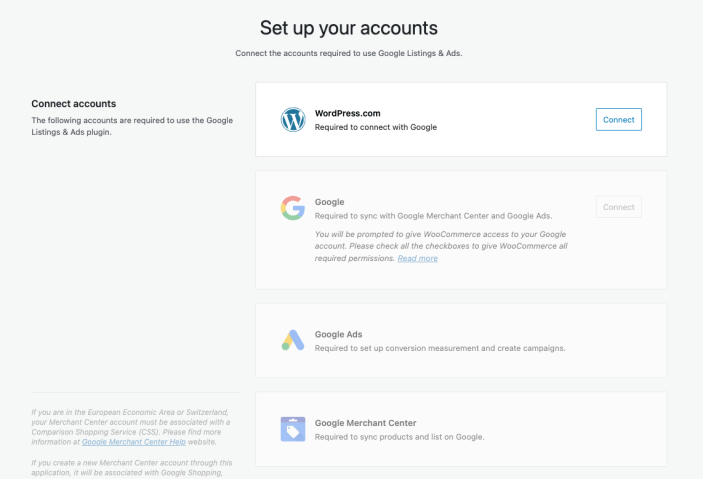The image size is (703, 479).
Task: Click the subtitle 'Connect the accounts required' text
Action: [x=349, y=53]
